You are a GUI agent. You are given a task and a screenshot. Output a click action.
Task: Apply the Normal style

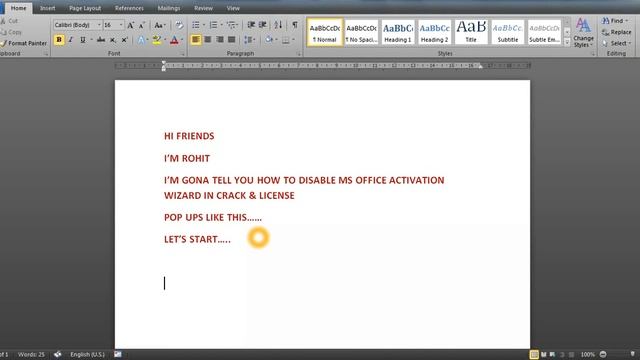[x=325, y=32]
